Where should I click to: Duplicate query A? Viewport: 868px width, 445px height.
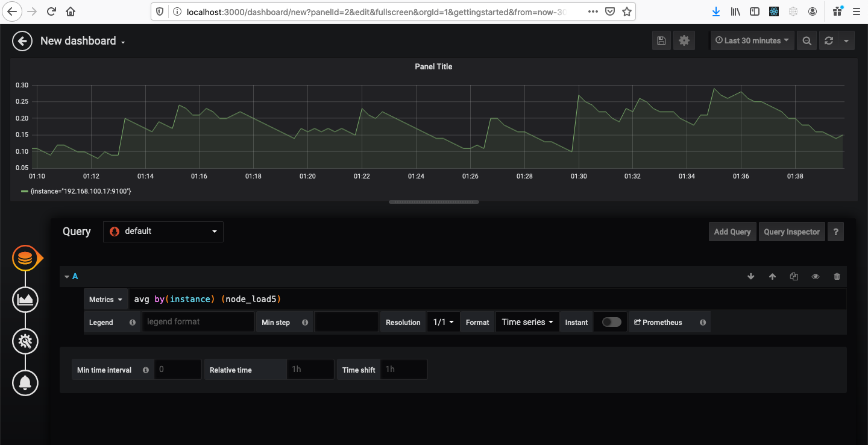(x=794, y=276)
